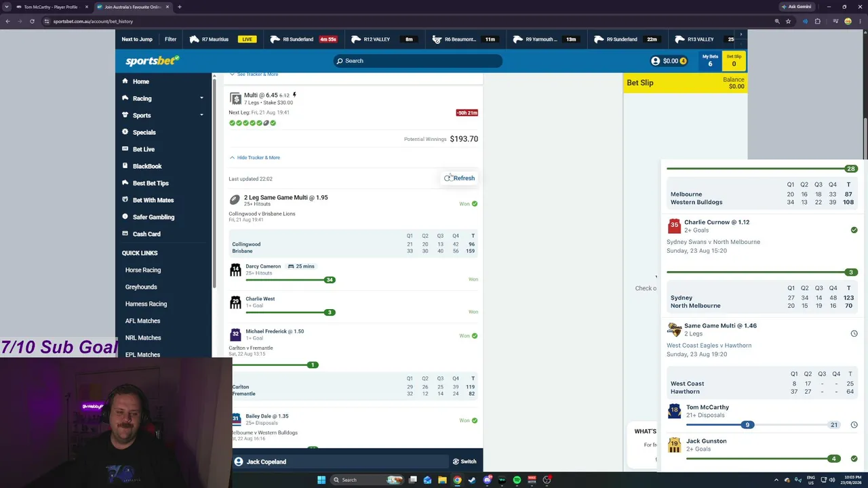Open Spotify from the taskbar
Image resolution: width=868 pixels, height=488 pixels.
(x=517, y=480)
